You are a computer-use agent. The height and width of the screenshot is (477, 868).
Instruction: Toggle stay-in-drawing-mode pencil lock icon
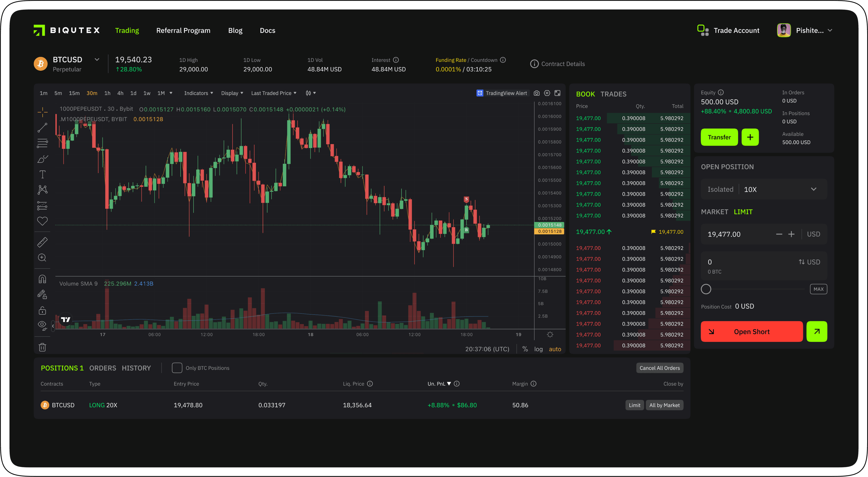[42, 295]
